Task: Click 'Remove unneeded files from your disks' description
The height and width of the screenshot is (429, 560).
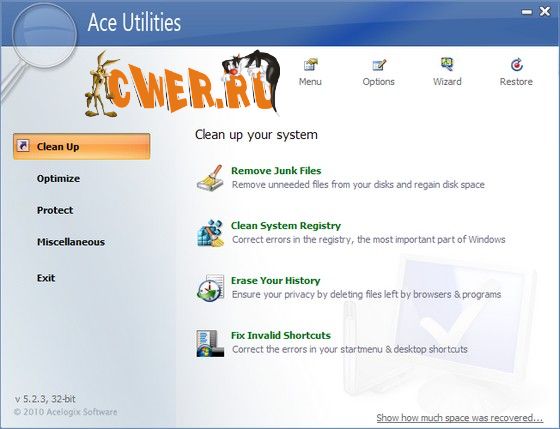Action: point(358,185)
